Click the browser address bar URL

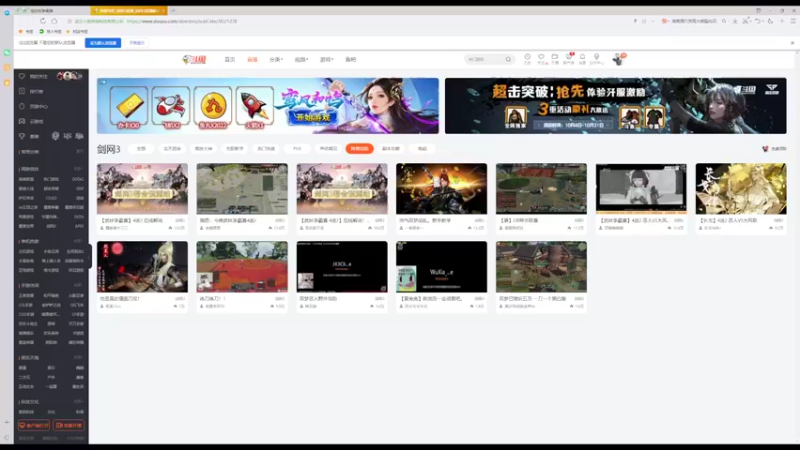coord(182,21)
